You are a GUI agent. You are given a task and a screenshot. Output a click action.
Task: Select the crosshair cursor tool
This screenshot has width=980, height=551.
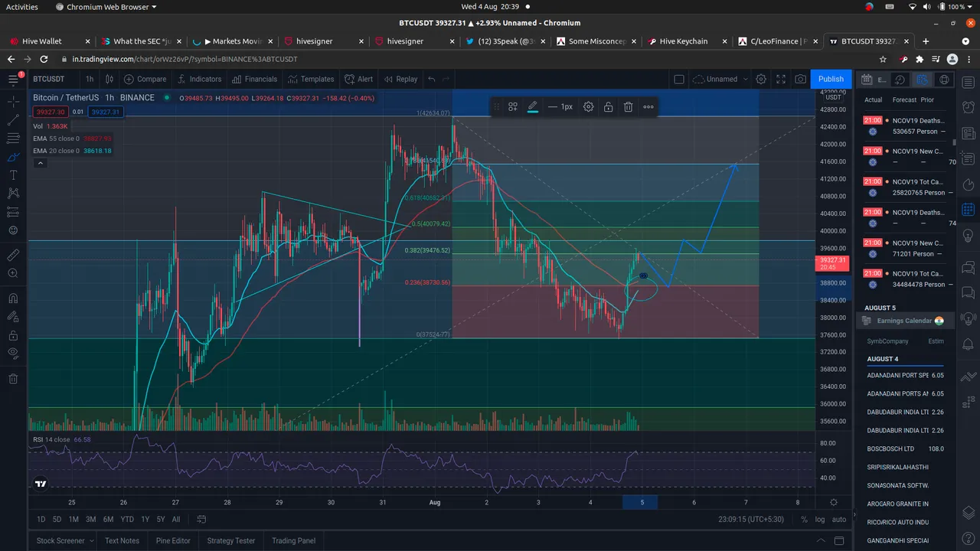coord(13,101)
